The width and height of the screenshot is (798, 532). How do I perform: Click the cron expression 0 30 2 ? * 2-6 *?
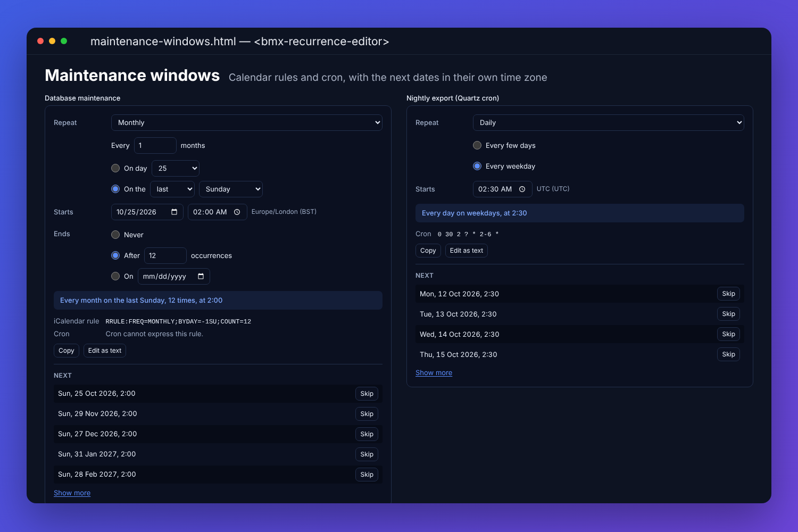468,234
